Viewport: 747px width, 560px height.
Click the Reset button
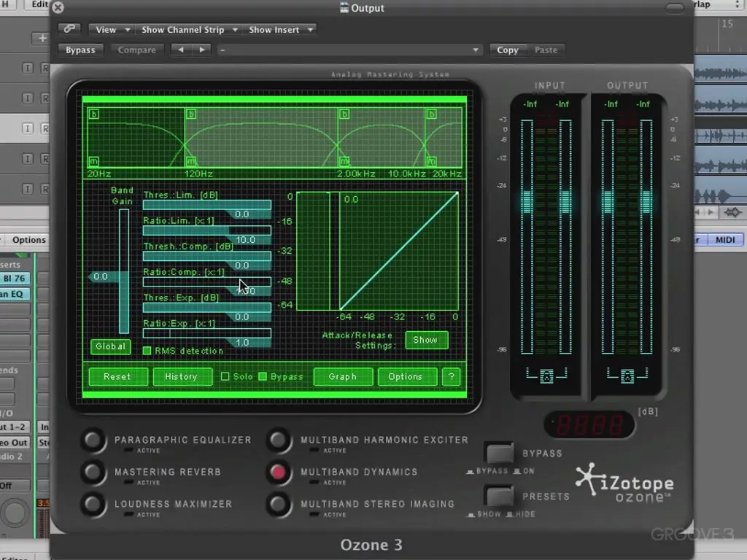[117, 377]
